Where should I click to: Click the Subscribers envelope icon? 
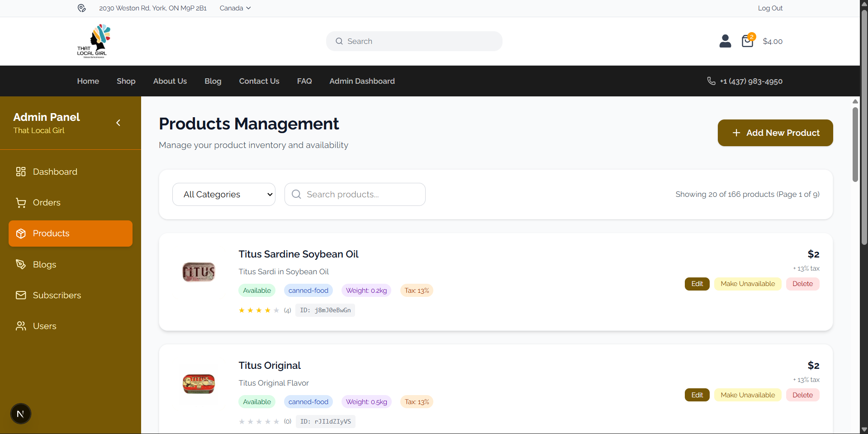click(x=21, y=295)
